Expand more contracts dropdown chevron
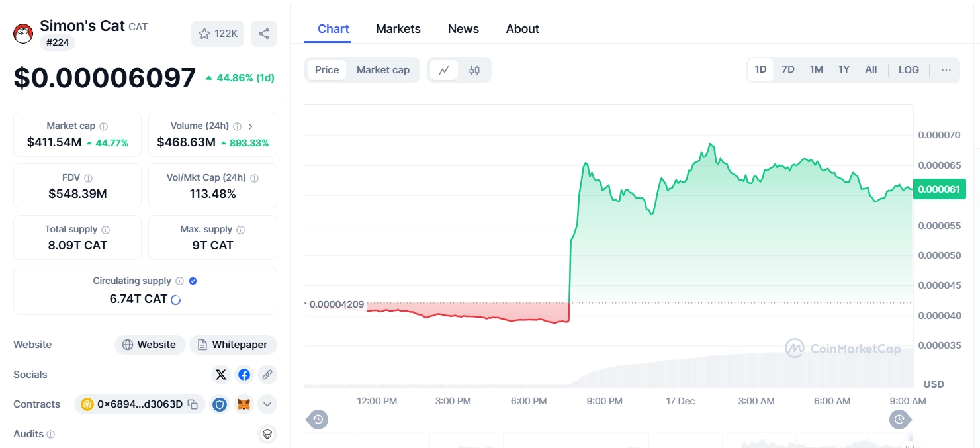 [267, 404]
